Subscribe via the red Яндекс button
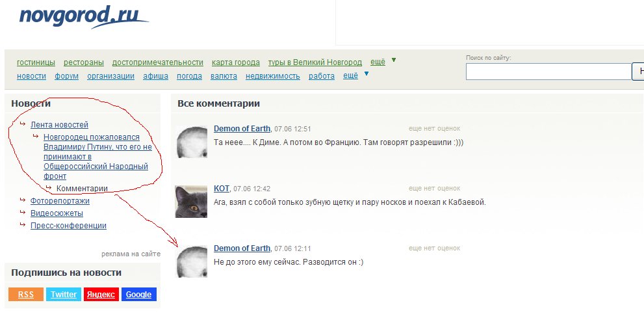 pyautogui.click(x=101, y=295)
